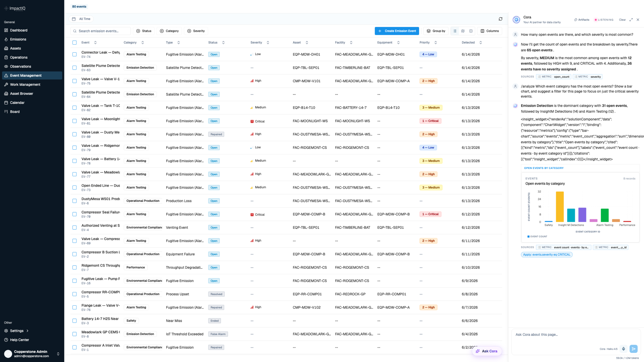The image size is (644, 362).
Task: Open the Severity filter dropdown
Action: click(196, 31)
